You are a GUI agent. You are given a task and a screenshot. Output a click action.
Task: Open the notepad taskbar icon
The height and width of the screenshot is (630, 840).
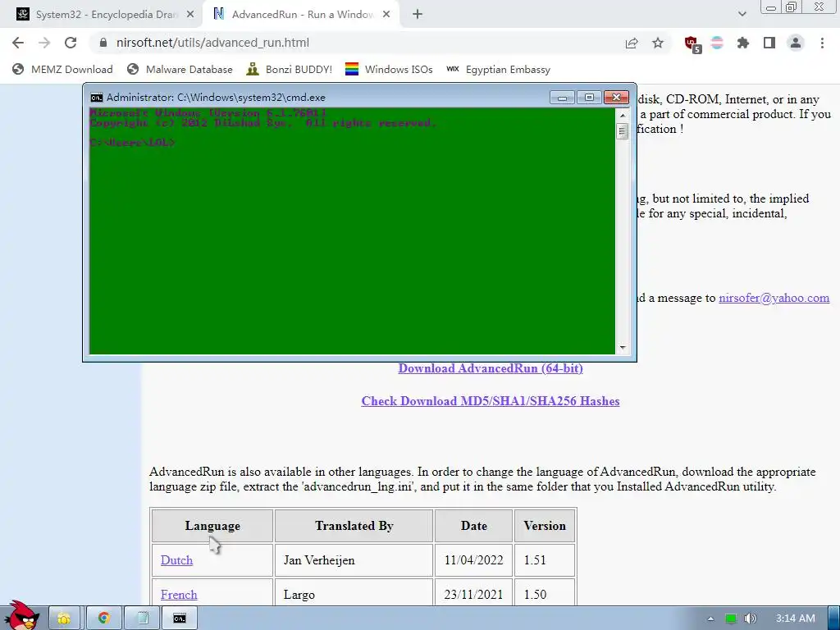click(x=143, y=619)
